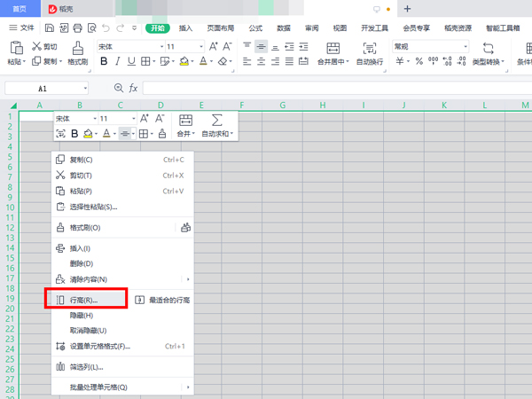Align text left in ribbon
Screen dimensions: 532x399
[247, 61]
